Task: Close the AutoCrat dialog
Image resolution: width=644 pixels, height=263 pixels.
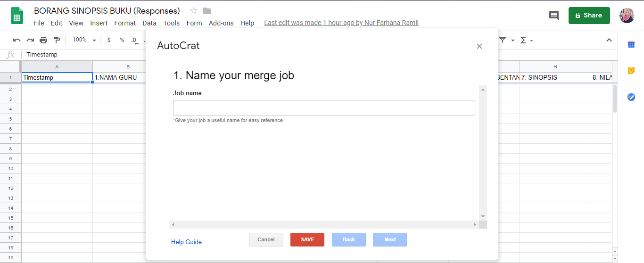Action: tap(479, 46)
